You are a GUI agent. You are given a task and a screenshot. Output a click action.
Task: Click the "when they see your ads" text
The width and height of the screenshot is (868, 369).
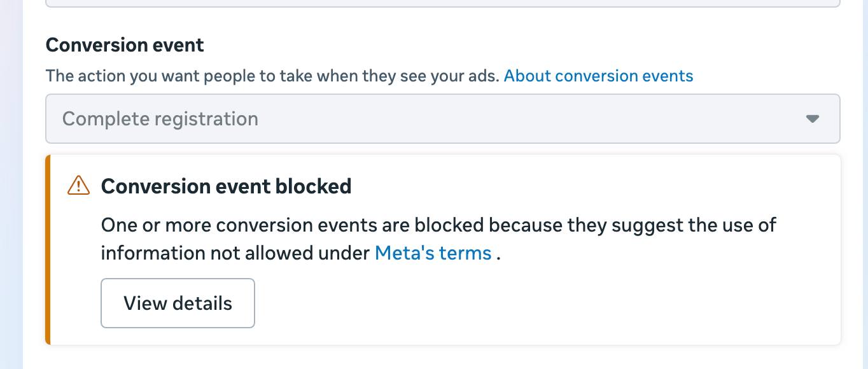point(407,76)
